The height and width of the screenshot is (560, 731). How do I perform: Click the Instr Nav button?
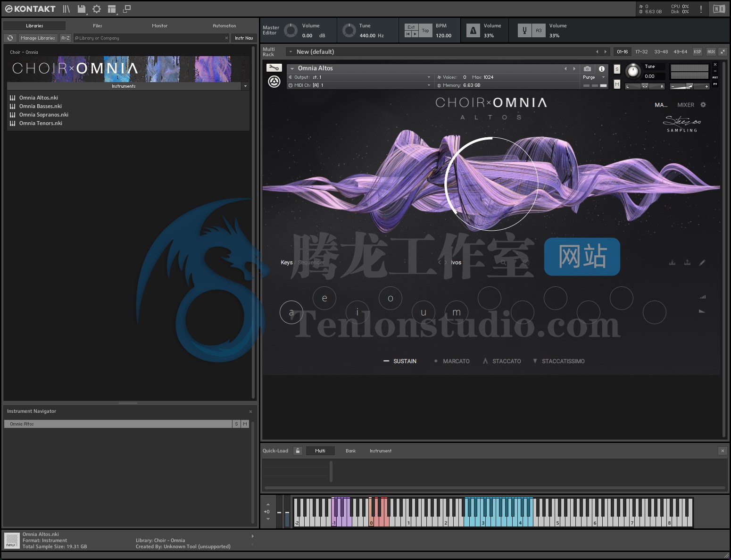tap(244, 38)
